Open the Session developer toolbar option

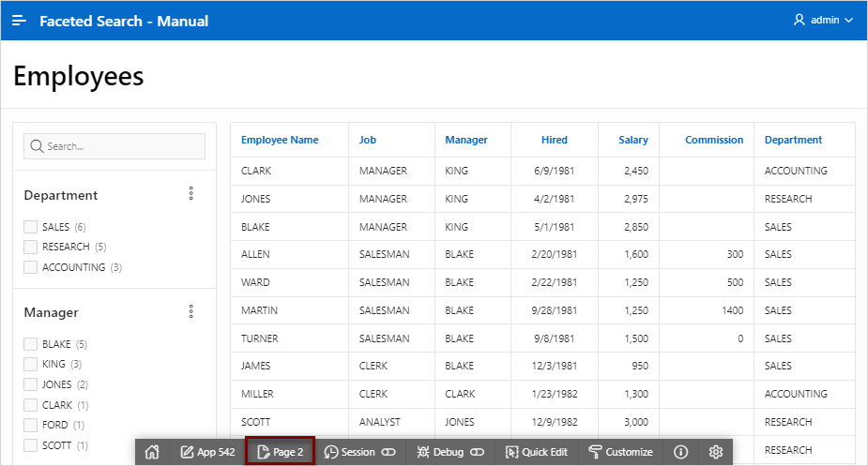coord(359,452)
